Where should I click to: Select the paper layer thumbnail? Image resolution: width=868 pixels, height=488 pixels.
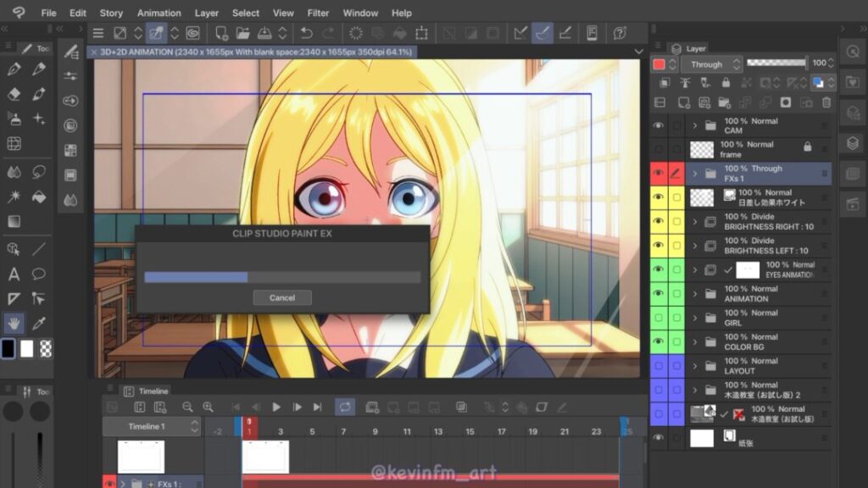[701, 438]
